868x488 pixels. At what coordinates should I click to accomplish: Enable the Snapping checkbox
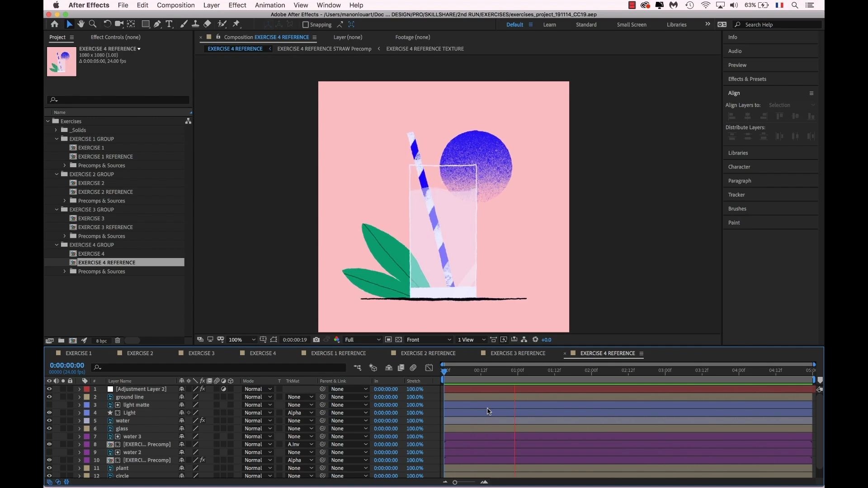[x=306, y=25]
